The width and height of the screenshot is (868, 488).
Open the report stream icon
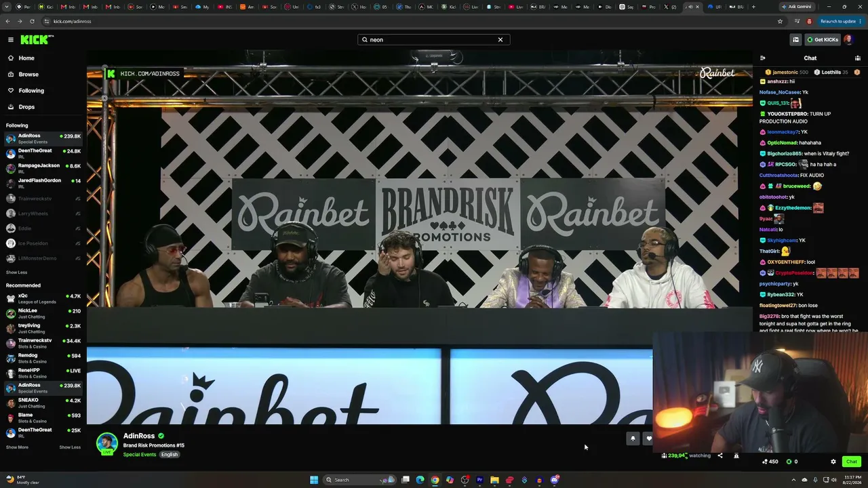click(x=736, y=456)
